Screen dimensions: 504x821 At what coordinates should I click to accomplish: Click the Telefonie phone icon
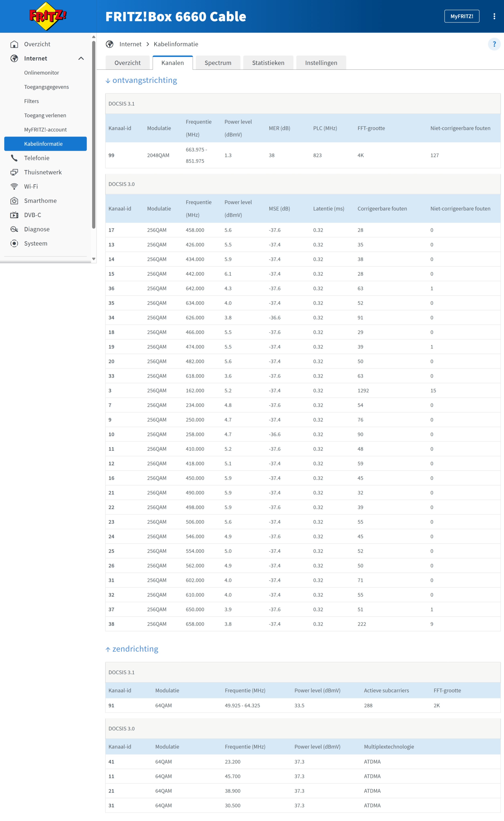[14, 158]
